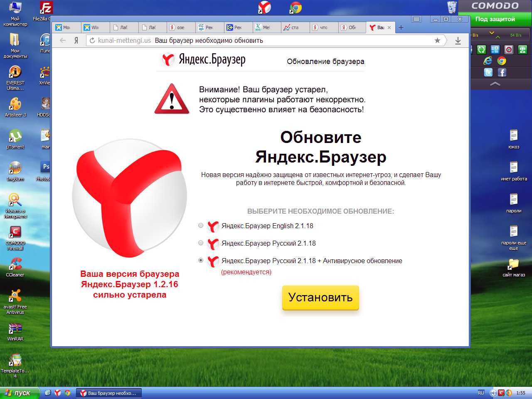Open the browser settings menu icon
The height and width of the screenshot is (399, 532).
point(416,19)
